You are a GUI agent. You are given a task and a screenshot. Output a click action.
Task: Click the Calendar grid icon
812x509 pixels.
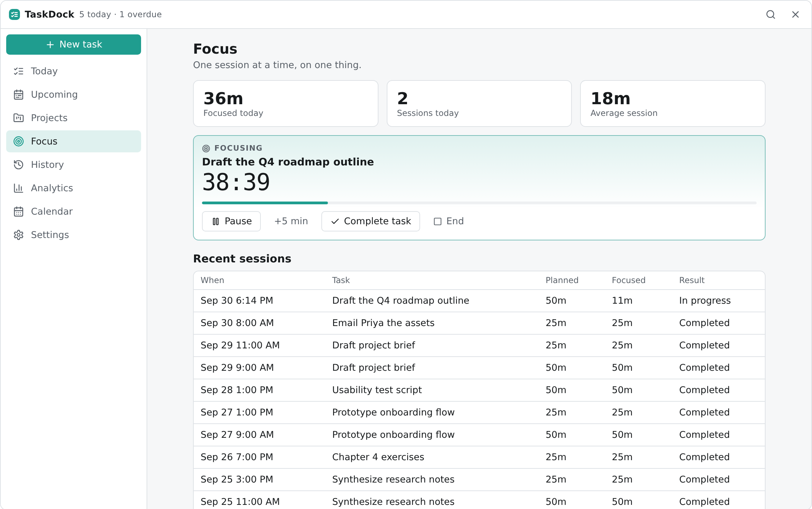tap(19, 212)
